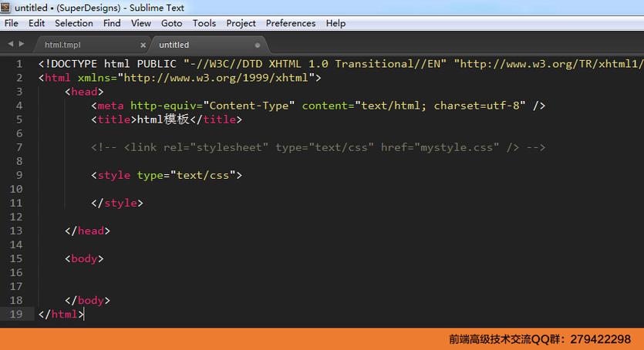
Task: Click line number 13 in gutter
Action: coord(16,231)
